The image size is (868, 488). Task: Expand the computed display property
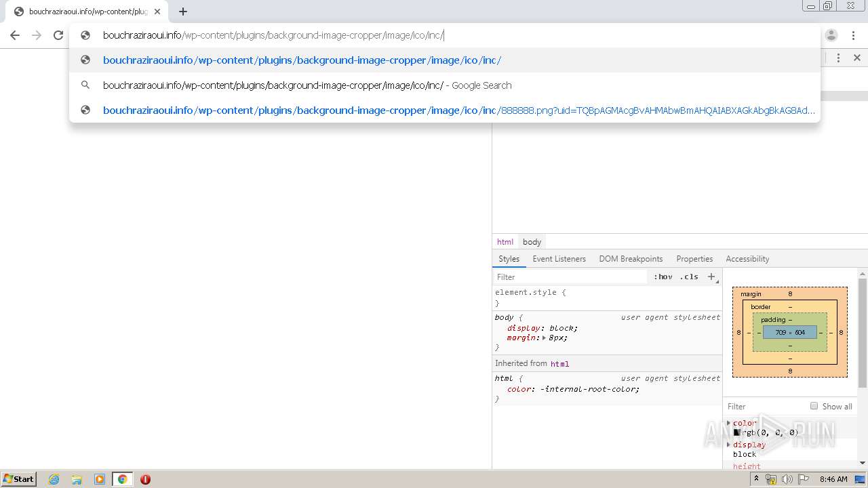(x=729, y=445)
